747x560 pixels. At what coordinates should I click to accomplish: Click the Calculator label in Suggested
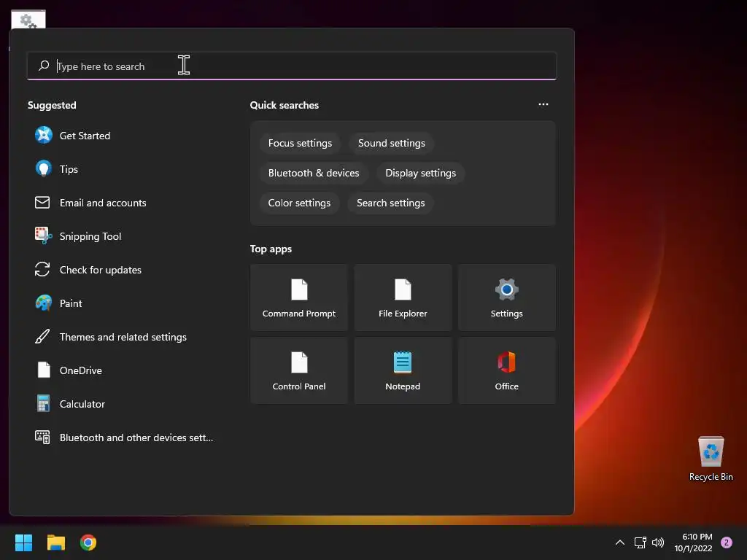click(x=82, y=404)
